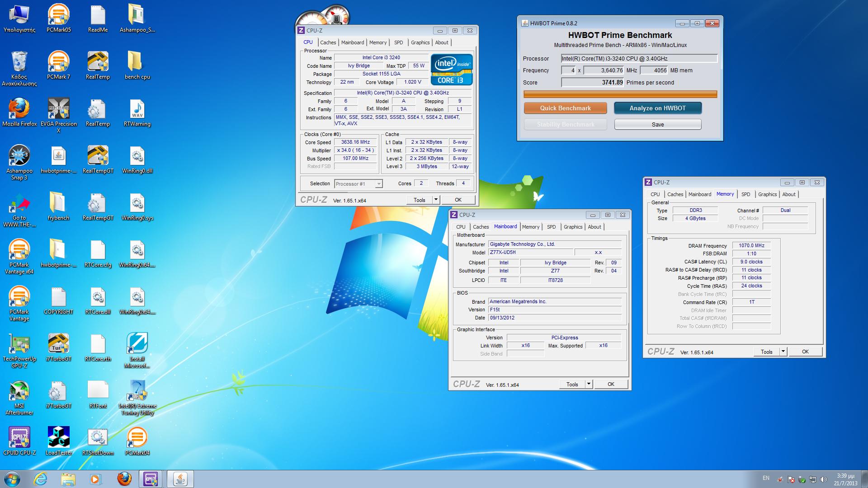Open About tab in Memory window
This screenshot has height=488, width=868.
[789, 194]
